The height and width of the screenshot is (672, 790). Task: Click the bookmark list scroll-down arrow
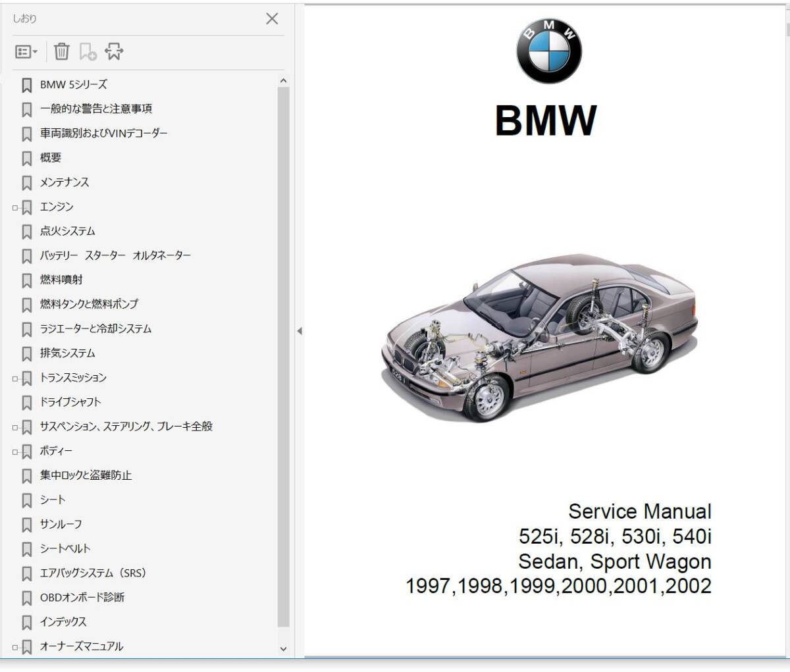284,648
